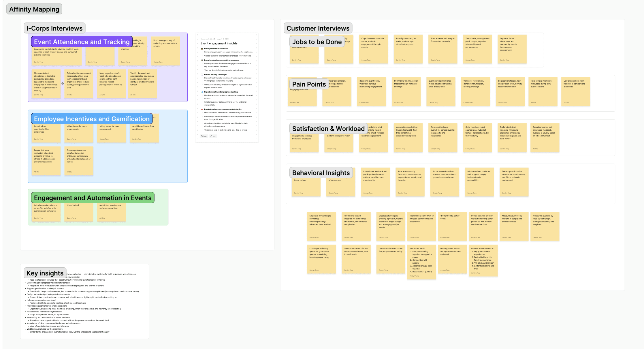Click the Jobs to be Done label
The image size is (644, 349).
pos(317,42)
